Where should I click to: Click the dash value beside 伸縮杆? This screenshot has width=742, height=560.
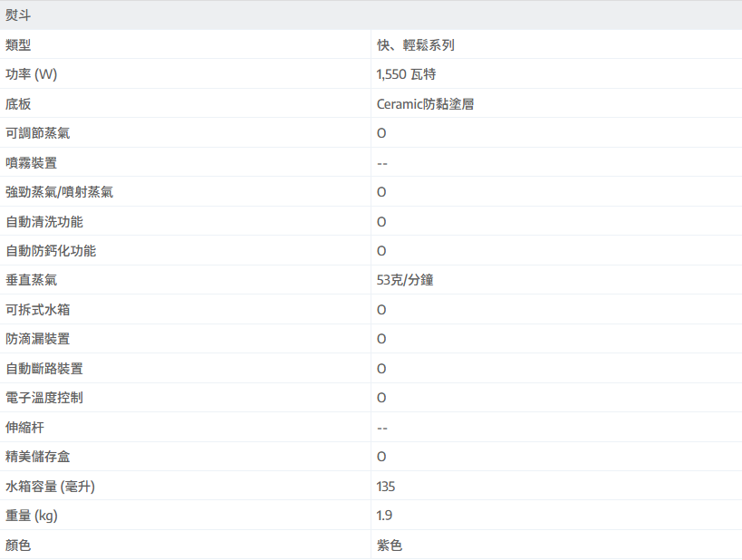382,428
